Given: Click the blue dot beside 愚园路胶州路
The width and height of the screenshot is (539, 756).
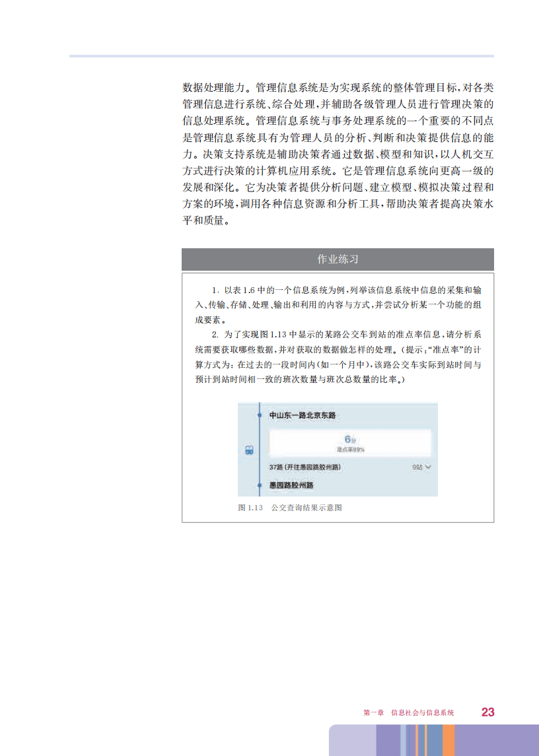Looking at the screenshot, I should pos(260,485).
